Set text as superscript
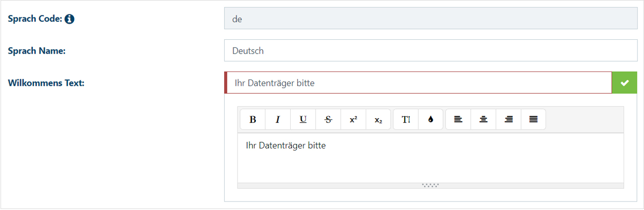 [x=353, y=120]
